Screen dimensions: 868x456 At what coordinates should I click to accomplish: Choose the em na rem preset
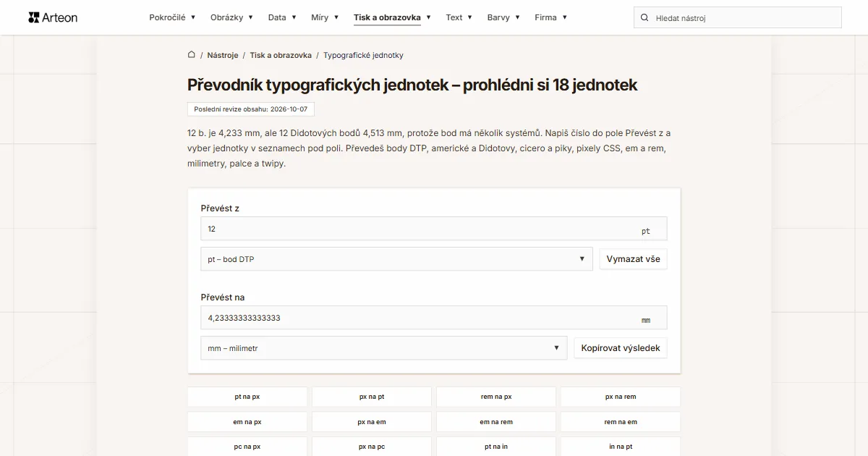pos(496,422)
